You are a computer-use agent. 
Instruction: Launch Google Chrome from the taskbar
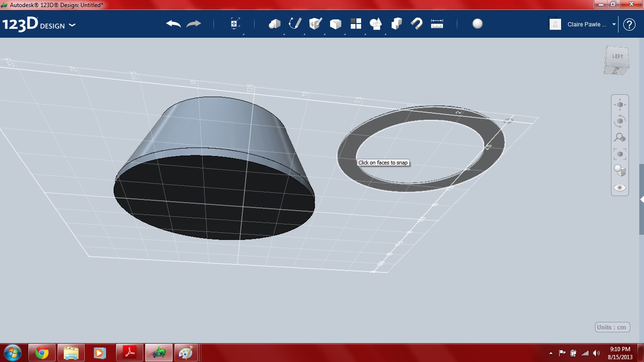tap(42, 353)
